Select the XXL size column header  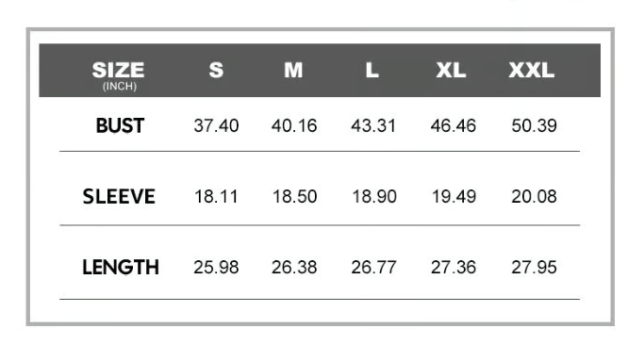click(532, 70)
